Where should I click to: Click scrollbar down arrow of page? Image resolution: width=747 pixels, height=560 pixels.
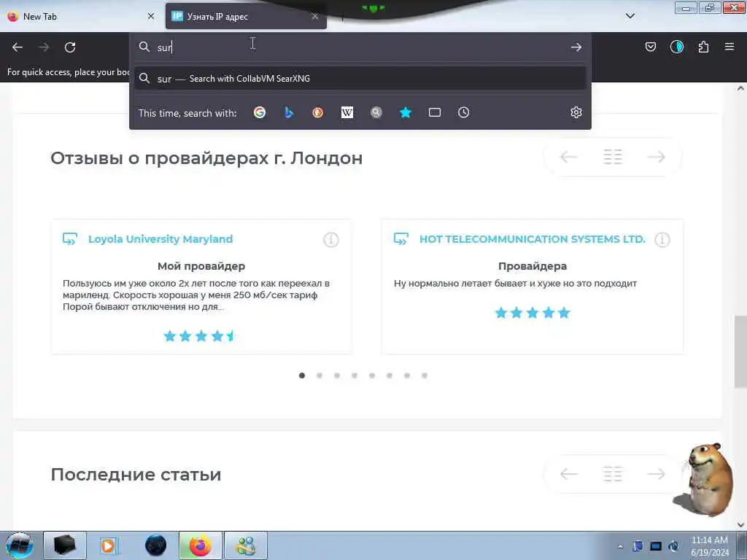pyautogui.click(x=740, y=525)
